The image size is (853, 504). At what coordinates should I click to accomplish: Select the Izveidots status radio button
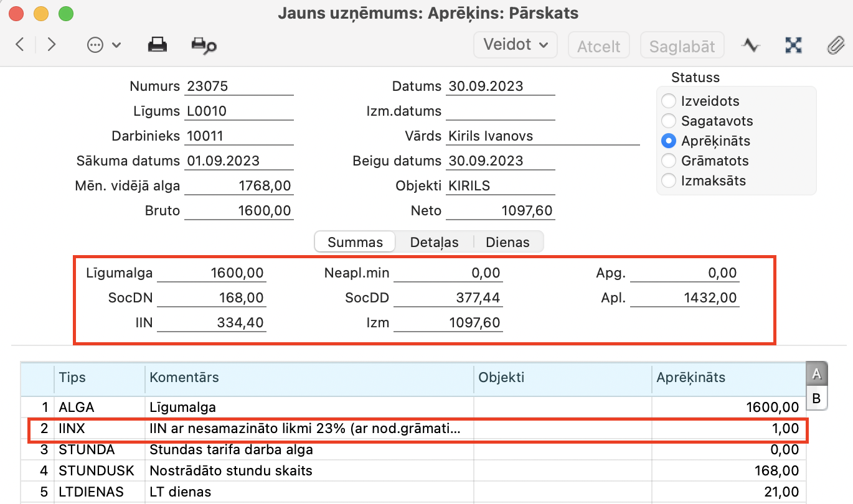(669, 101)
